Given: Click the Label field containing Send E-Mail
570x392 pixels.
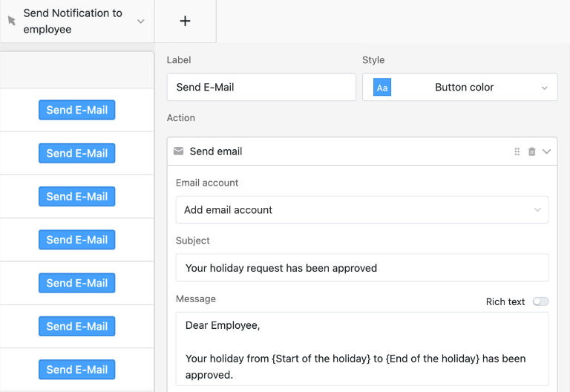Looking at the screenshot, I should coord(261,88).
